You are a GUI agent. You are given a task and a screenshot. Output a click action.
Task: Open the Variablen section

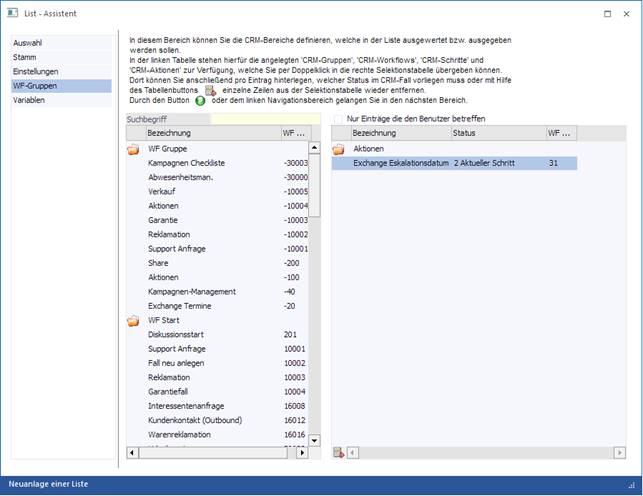pos(29,100)
